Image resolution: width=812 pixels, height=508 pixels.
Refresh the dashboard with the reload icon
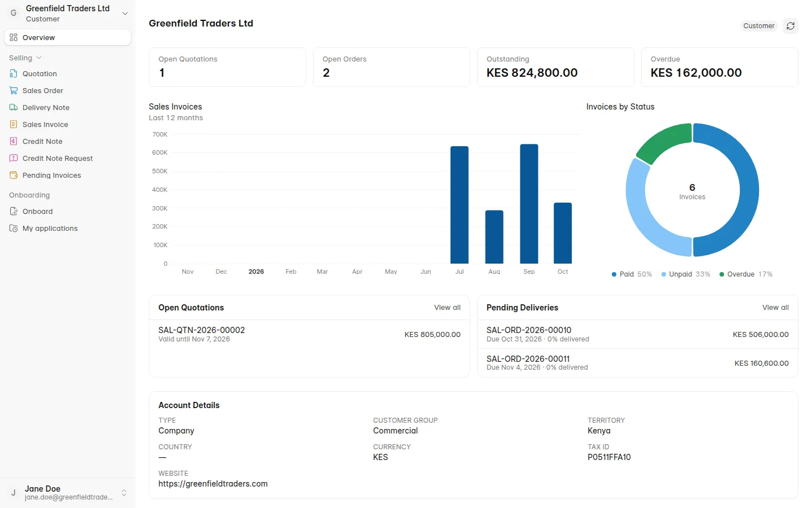pyautogui.click(x=791, y=26)
